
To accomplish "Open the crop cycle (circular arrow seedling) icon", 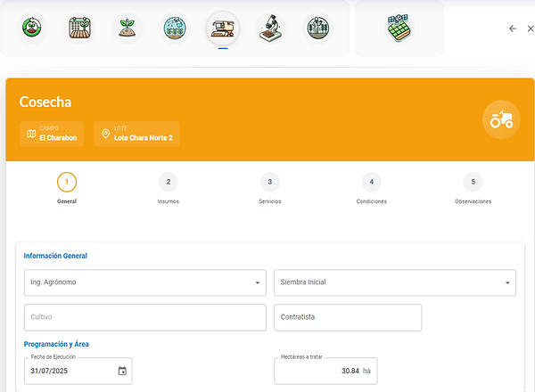I will [x=32, y=28].
